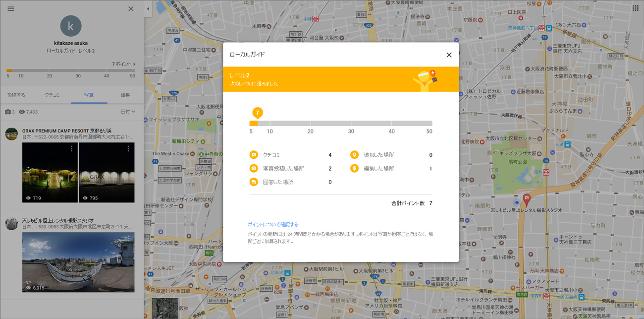Click the 大阪市立菅北小 school icon
The image size is (644, 319).
(x=590, y=76)
